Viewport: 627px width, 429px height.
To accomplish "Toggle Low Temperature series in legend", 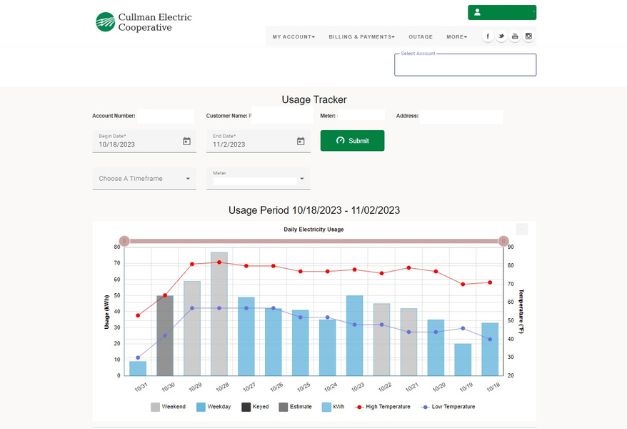I will coord(450,407).
